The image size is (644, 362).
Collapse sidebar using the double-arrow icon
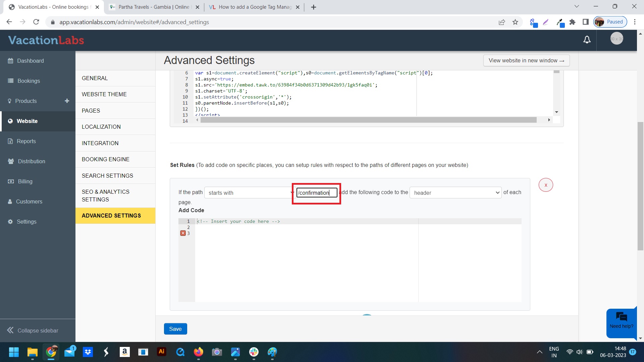click(x=10, y=330)
